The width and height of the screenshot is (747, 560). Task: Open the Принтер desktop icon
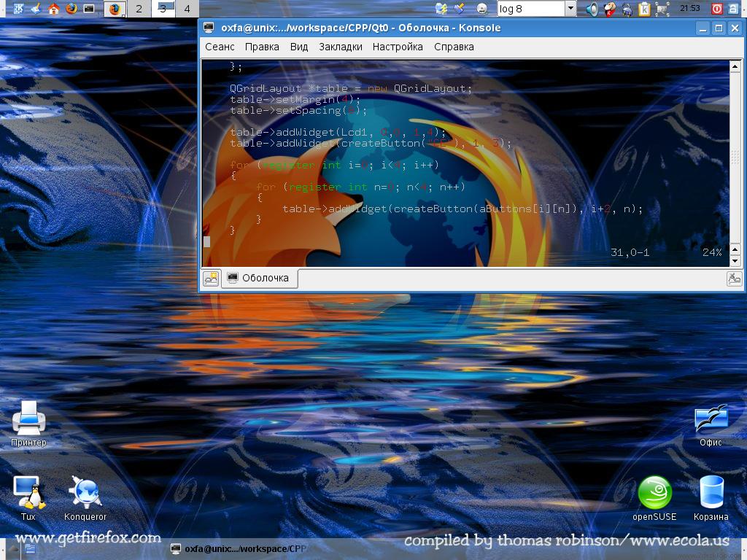pyautogui.click(x=28, y=424)
